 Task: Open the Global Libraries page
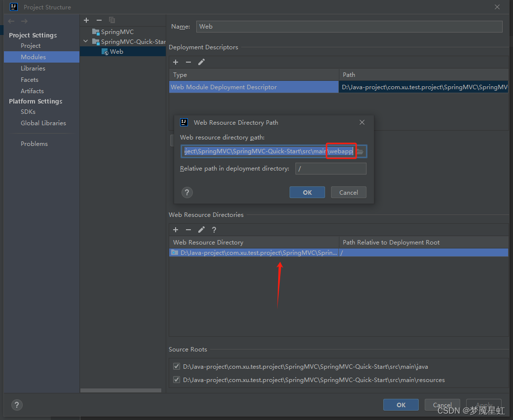(x=43, y=123)
